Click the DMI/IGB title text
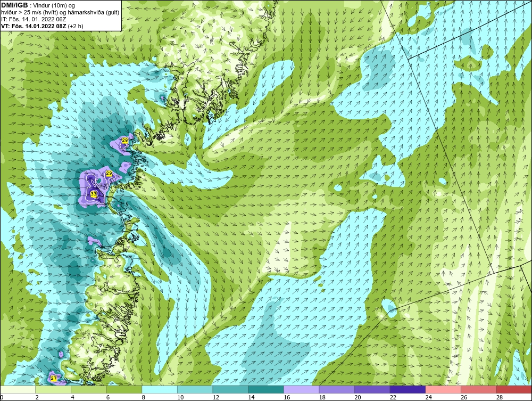The width and height of the screenshot is (532, 401). [15, 5]
